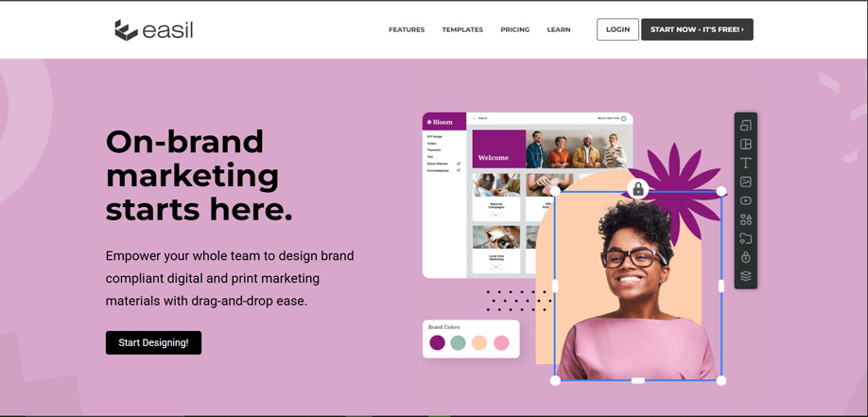
Task: Open the Image tool icon
Action: pyautogui.click(x=745, y=182)
